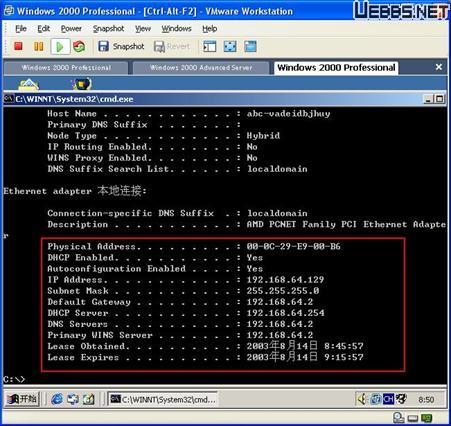Select the first Windows 2000 Professional tab
Viewport: 451px width, 426px height.
point(66,68)
